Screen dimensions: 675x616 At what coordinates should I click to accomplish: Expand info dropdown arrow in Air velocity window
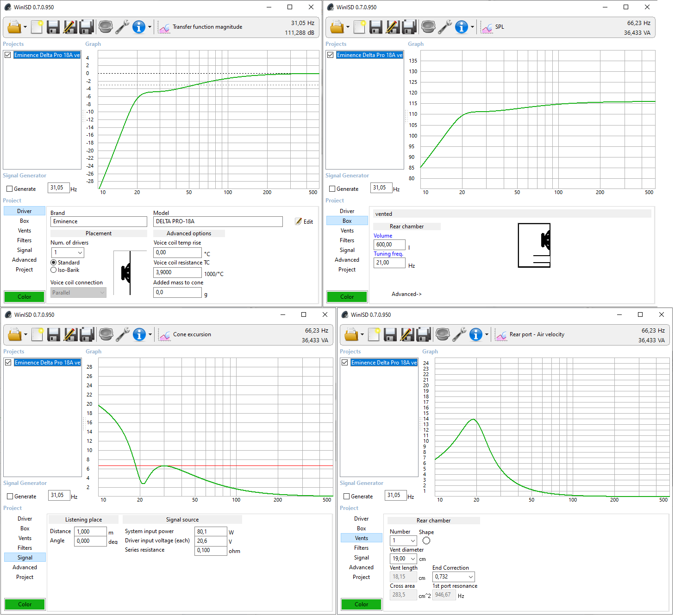(x=487, y=335)
